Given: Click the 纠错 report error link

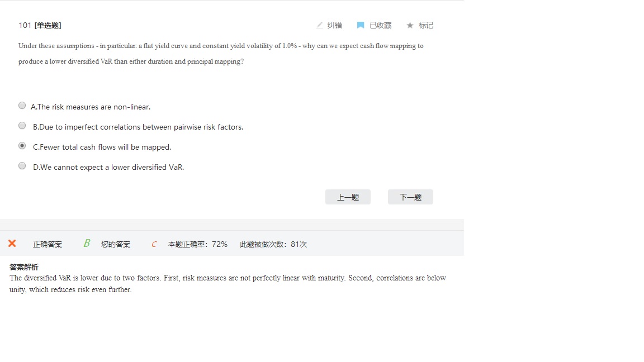Looking at the screenshot, I should pyautogui.click(x=335, y=25).
